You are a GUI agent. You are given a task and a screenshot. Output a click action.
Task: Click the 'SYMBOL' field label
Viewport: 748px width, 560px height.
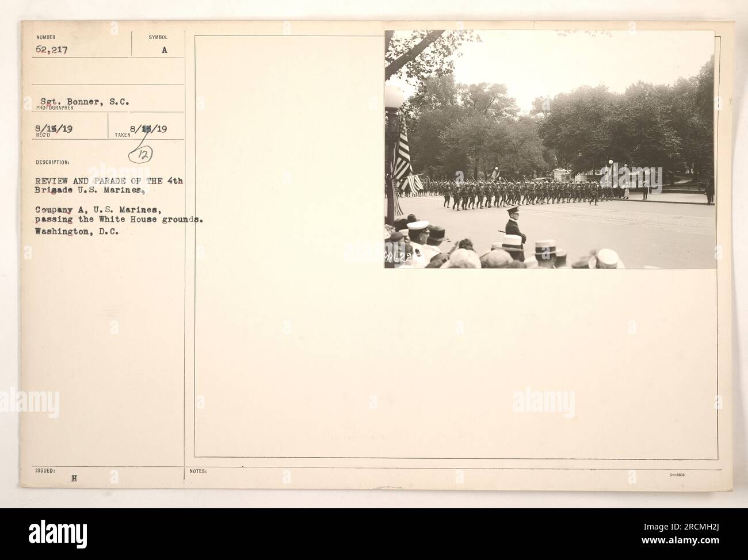coord(158,37)
